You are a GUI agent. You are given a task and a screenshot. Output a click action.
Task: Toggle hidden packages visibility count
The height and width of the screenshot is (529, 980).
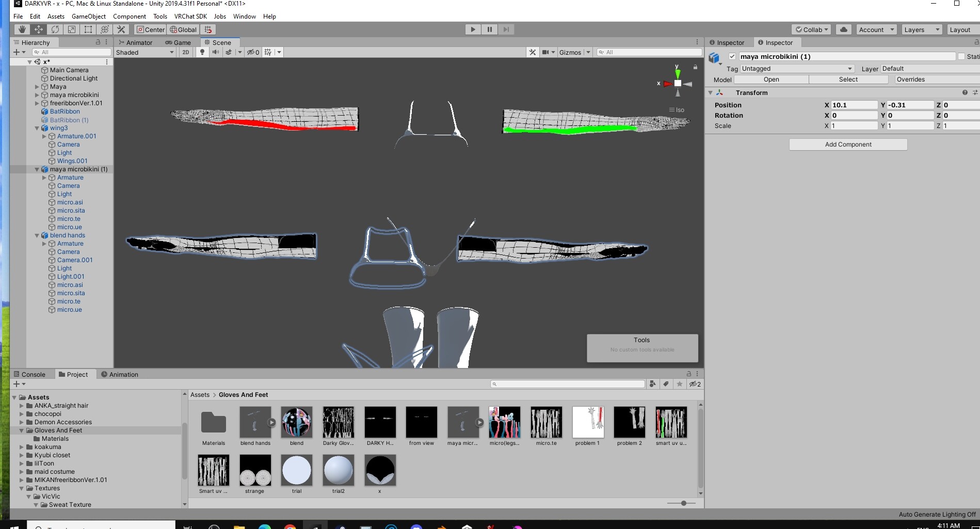(695, 384)
